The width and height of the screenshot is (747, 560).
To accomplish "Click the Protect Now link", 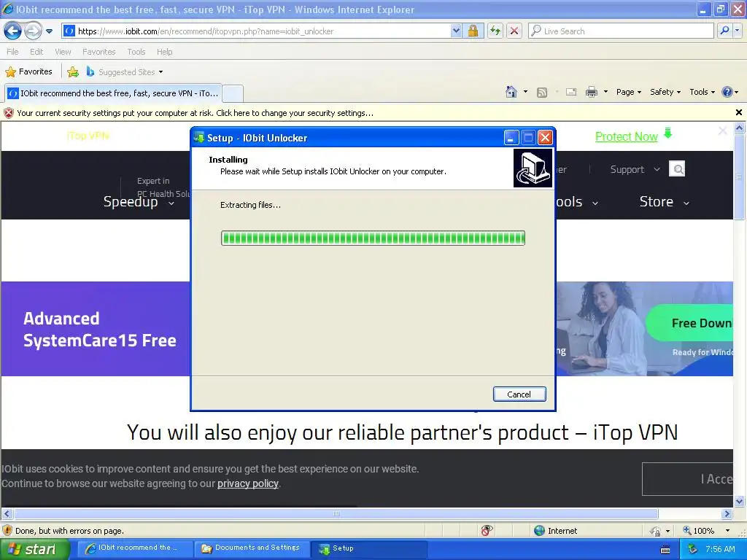I will [x=627, y=136].
